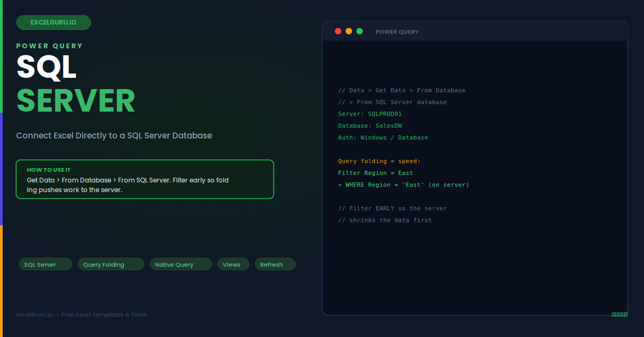Click the Server: SQLPROD01 code line
Viewport: 644px width, 337px height.
pos(370,114)
